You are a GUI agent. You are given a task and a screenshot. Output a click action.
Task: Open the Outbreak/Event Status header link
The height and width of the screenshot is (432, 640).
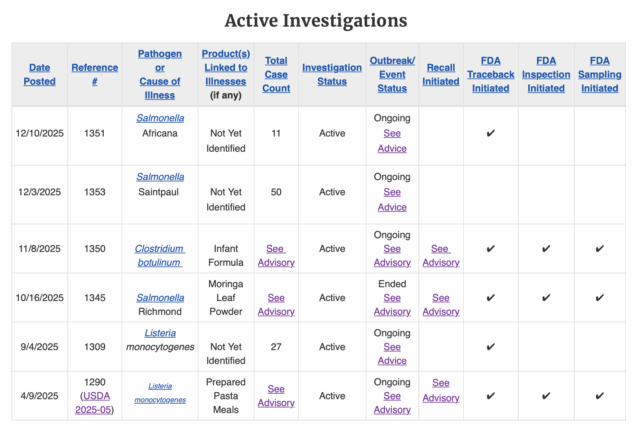click(392, 74)
